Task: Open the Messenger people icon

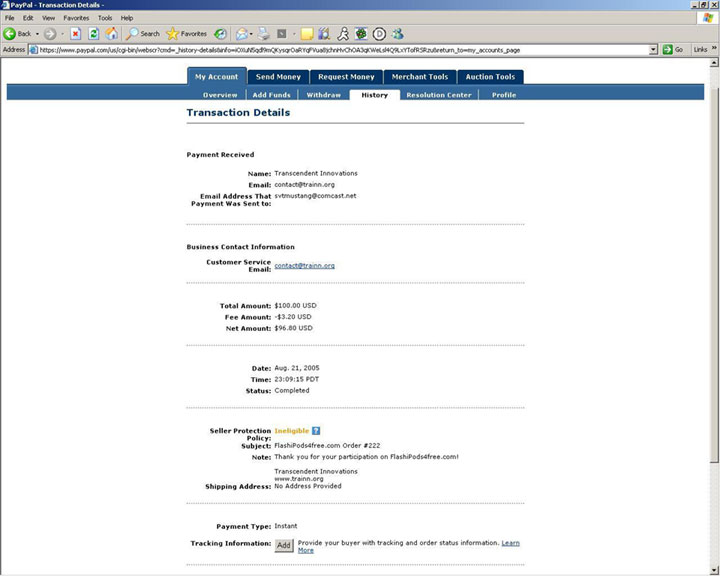Action: tap(398, 34)
